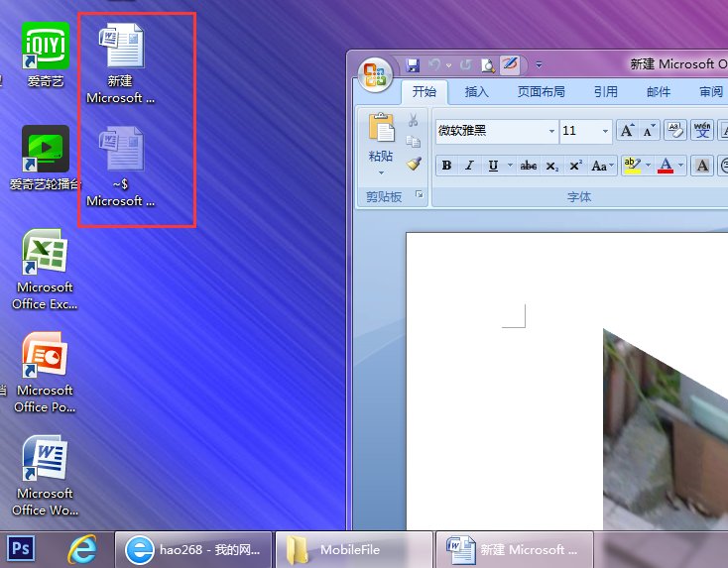Image resolution: width=728 pixels, height=568 pixels.
Task: Expand the 粘贴 options arrow
Action: tap(381, 173)
